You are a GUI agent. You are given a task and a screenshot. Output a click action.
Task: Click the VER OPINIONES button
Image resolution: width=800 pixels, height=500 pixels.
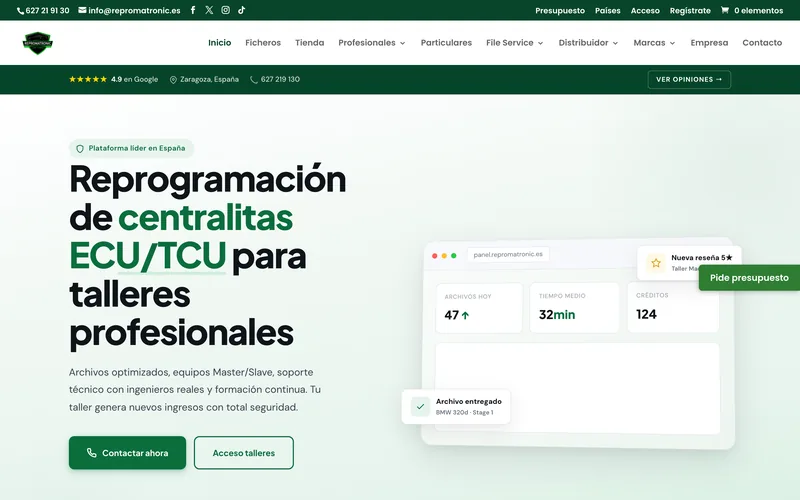[689, 80]
